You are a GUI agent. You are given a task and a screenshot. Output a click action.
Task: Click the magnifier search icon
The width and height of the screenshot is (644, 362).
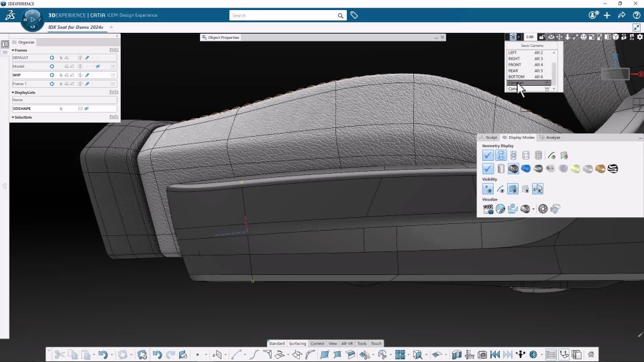341,15
